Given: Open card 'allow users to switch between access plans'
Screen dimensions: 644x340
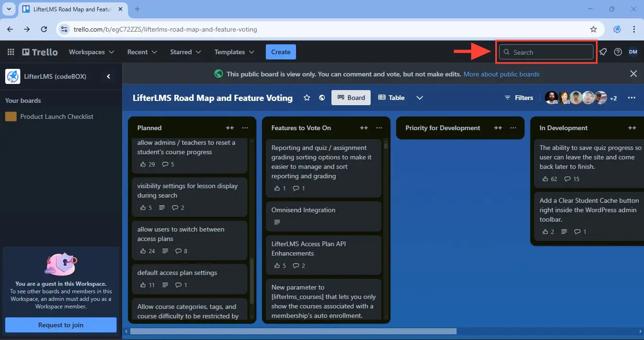Looking at the screenshot, I should [x=189, y=240].
